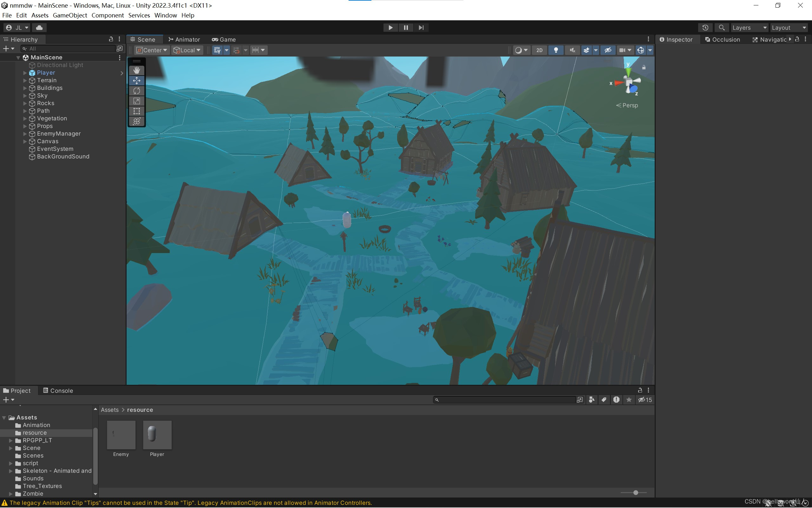Toggle the Hierarchy panel lock
The image size is (812, 508).
point(111,39)
